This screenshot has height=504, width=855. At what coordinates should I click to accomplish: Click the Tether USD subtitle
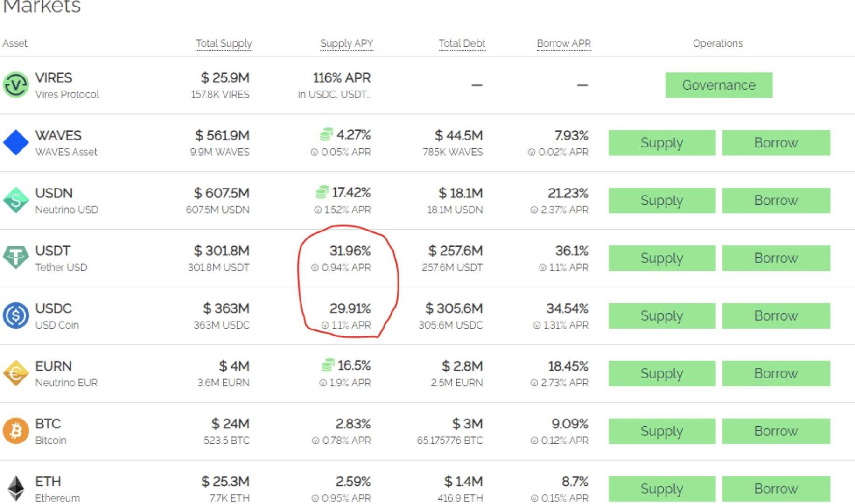click(x=61, y=267)
